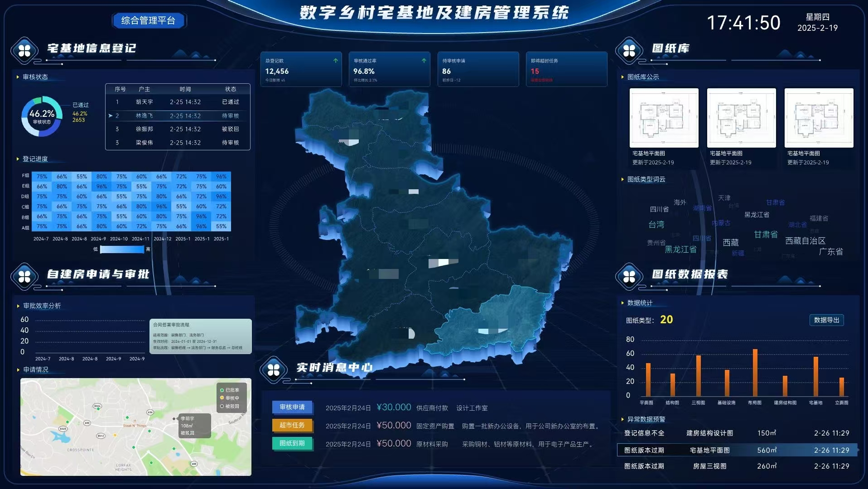Select the green 审核申请 message tag
Viewport: 868px width, 489px height.
292,408
